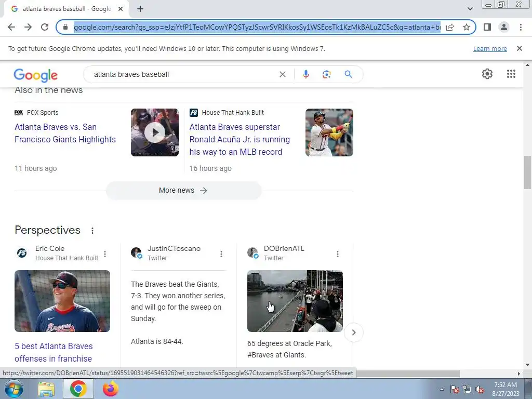This screenshot has height=399, width=532.
Task: Open the network tray icon
Action: (467, 389)
